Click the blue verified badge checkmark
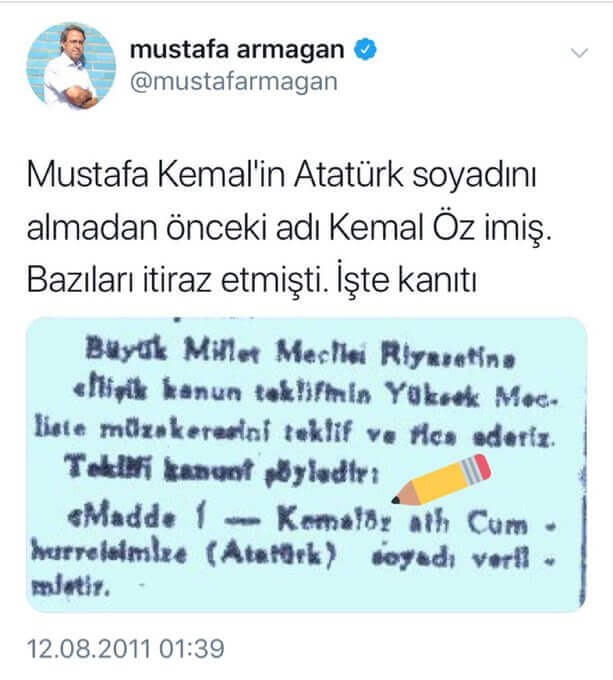This screenshot has width=613, height=680. pyautogui.click(x=365, y=50)
